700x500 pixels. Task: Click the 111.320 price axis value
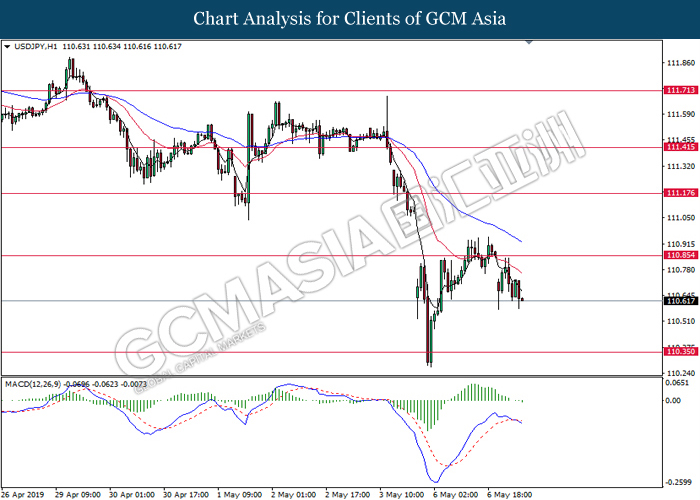click(681, 167)
